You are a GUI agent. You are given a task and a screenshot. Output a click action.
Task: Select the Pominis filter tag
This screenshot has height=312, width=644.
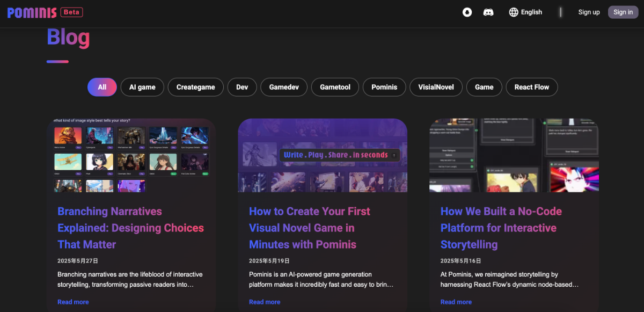[x=384, y=87]
